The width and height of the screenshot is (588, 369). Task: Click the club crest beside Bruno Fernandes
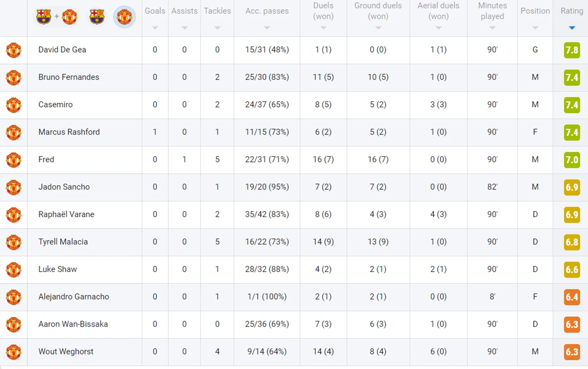(x=14, y=78)
